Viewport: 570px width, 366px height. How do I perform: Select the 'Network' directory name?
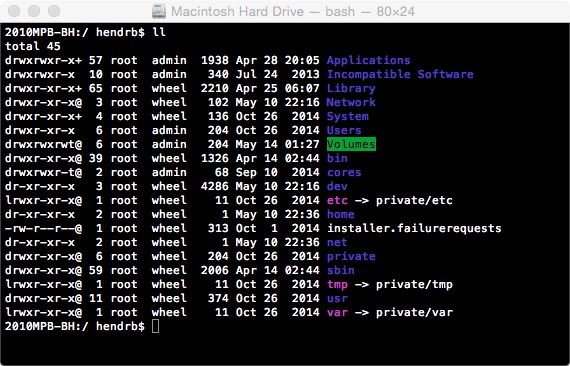tap(351, 102)
